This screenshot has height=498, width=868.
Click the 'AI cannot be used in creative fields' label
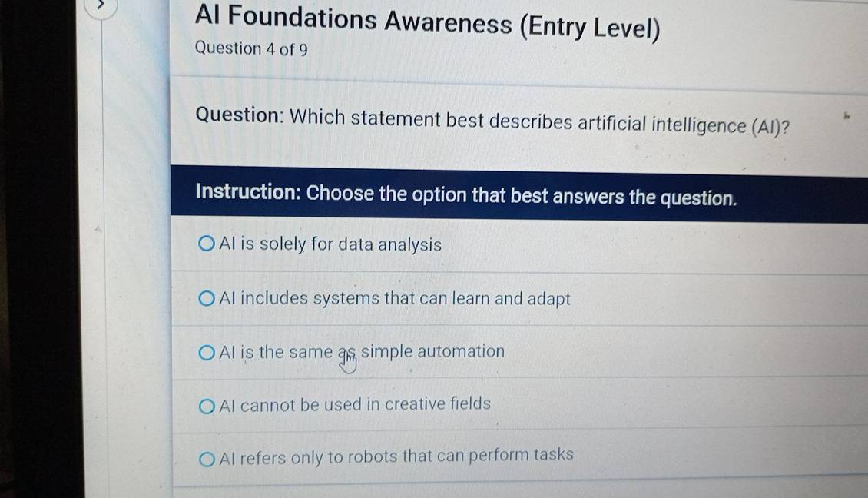coord(354,404)
